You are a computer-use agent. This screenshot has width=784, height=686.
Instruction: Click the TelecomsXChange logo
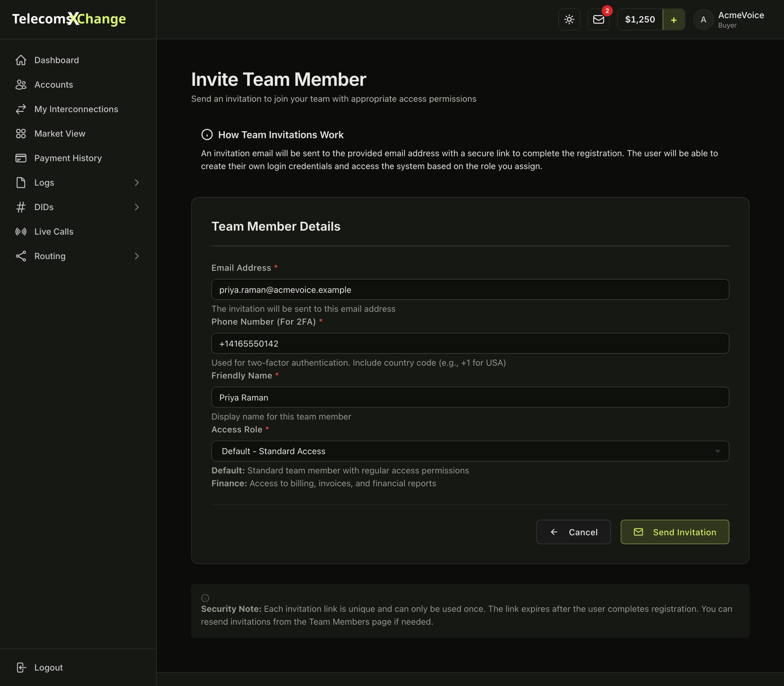click(x=69, y=19)
